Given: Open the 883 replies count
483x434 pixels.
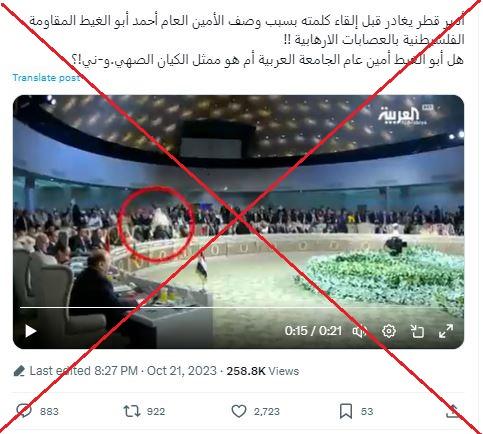Looking at the screenshot, I should [x=49, y=412].
